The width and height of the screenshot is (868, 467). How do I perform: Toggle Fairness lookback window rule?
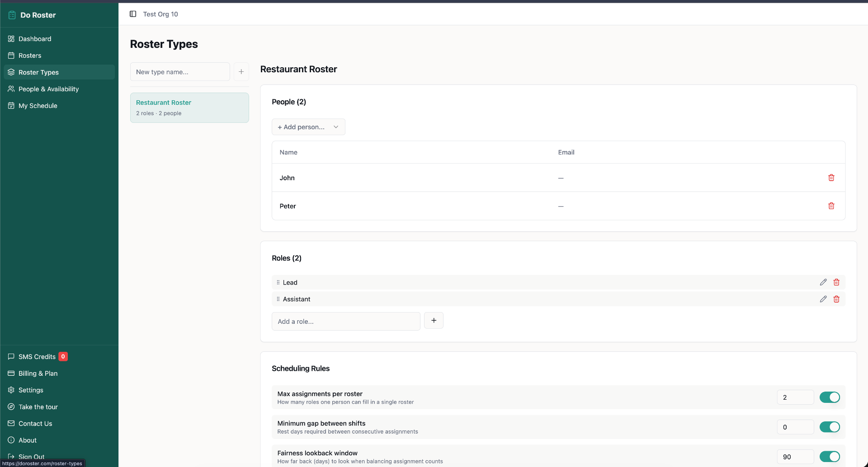point(830,457)
